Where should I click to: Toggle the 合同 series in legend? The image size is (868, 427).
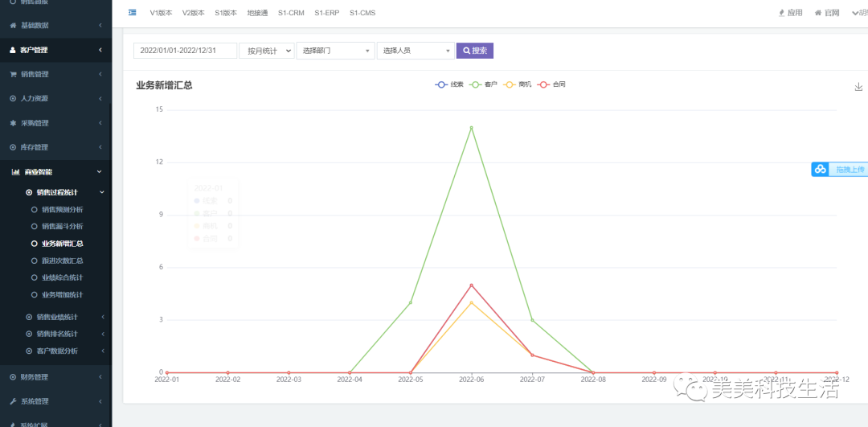point(552,84)
